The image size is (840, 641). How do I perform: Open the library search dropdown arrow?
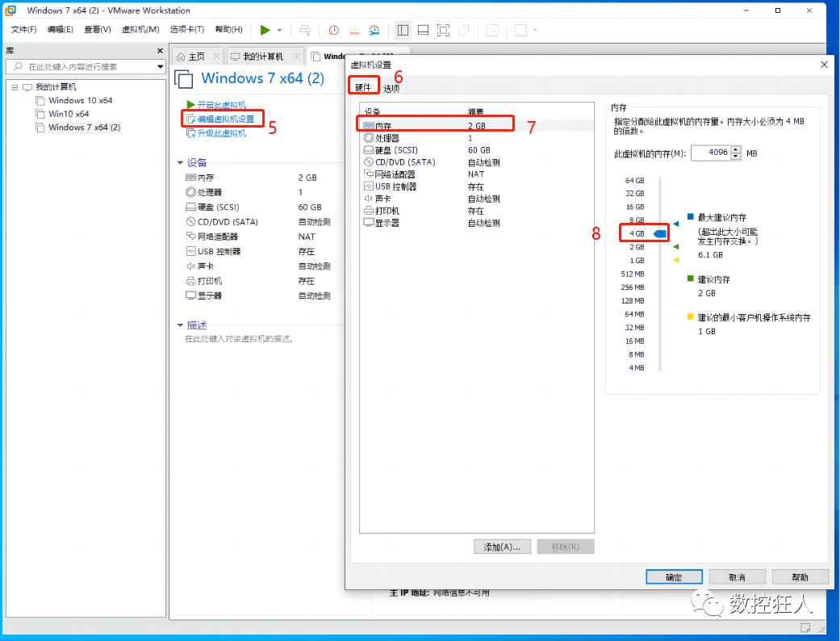coord(161,66)
